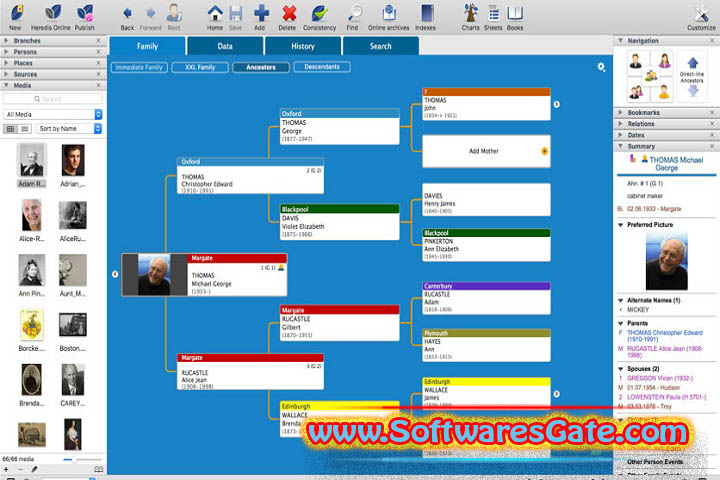Image resolution: width=720 pixels, height=480 pixels.
Task: Click the New file toolbar icon
Action: [x=16, y=13]
